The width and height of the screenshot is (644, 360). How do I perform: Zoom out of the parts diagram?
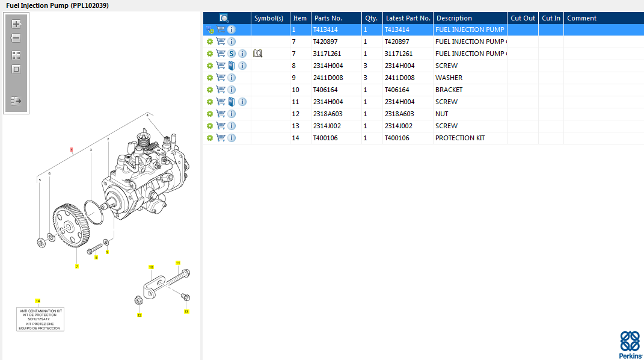16,38
